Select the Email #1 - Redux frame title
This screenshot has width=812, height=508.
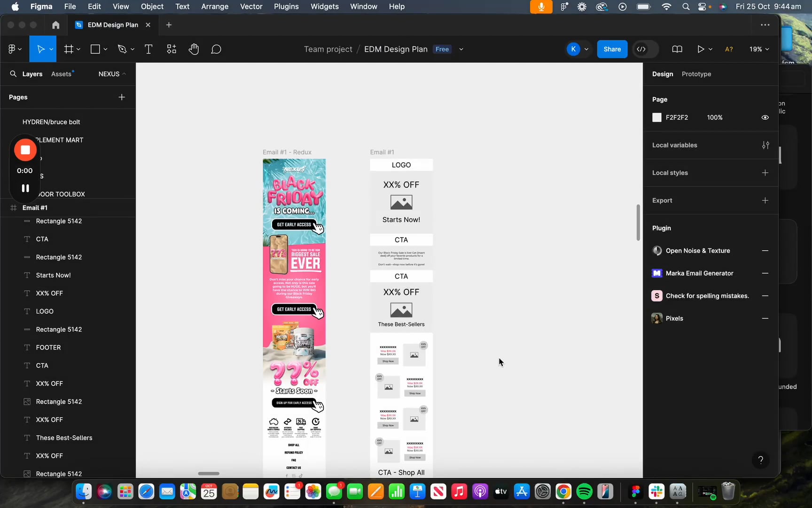tap(287, 152)
